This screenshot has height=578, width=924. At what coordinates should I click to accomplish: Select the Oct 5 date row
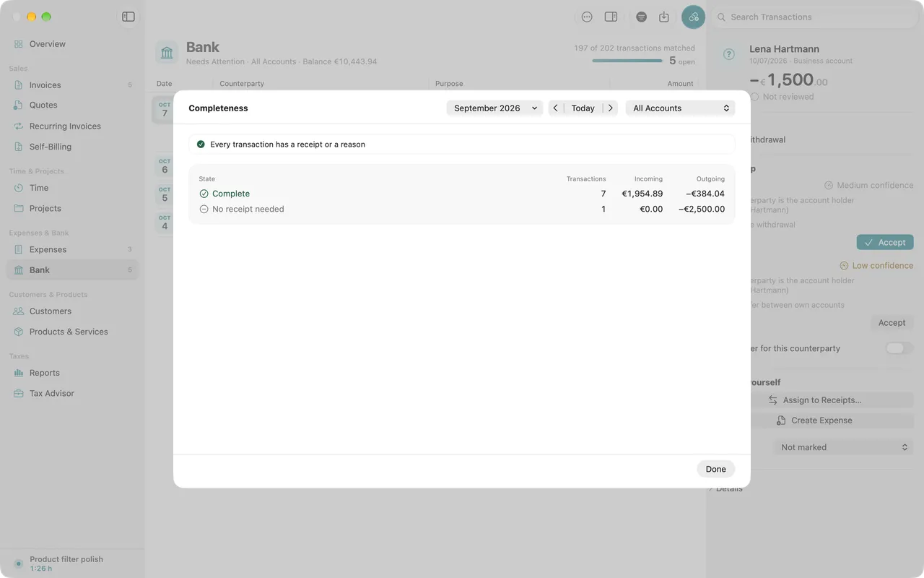tap(165, 194)
